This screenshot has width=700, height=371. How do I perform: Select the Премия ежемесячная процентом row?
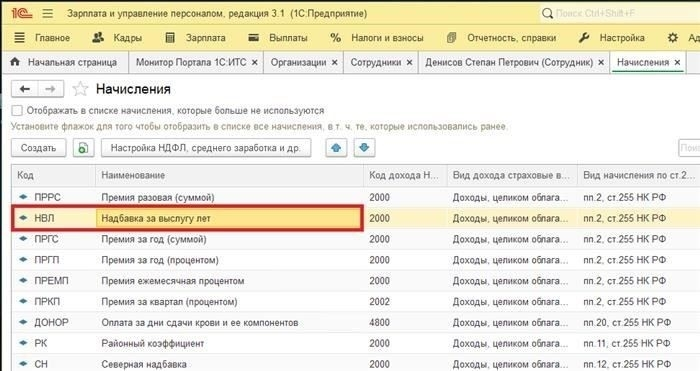[x=356, y=281]
